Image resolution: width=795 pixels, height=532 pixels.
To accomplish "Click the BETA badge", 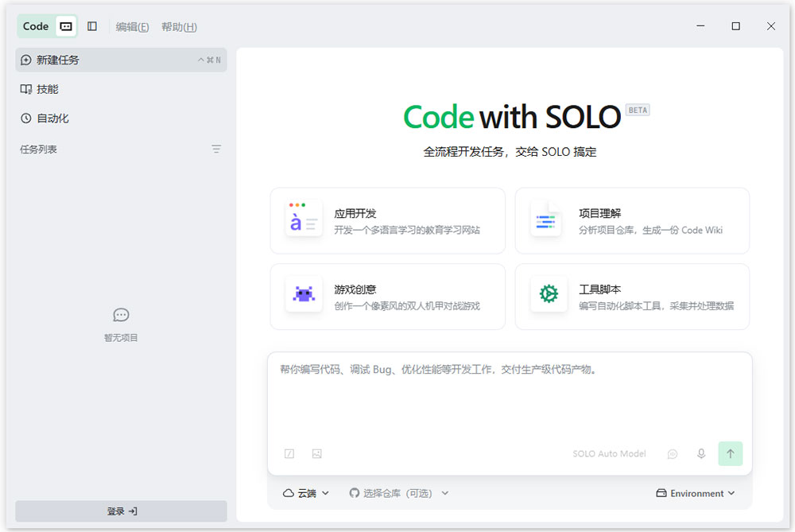I will (x=638, y=110).
